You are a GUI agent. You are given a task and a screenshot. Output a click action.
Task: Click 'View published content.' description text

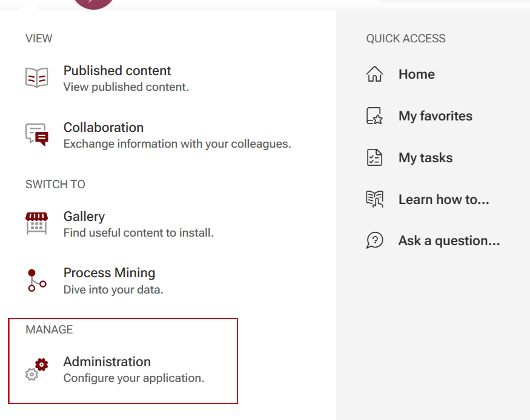(x=126, y=87)
